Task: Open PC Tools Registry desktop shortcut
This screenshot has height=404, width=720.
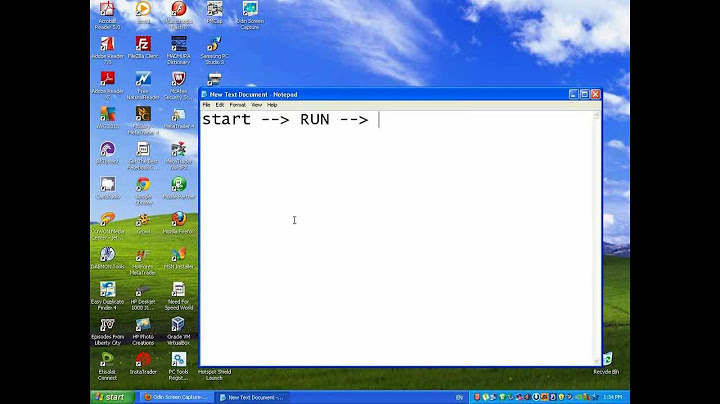Action: pyautogui.click(x=179, y=366)
